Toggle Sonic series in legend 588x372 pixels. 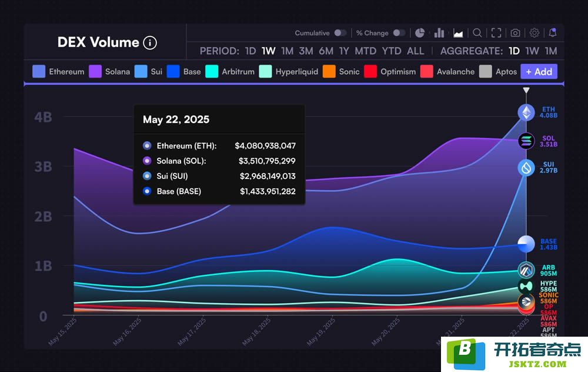pos(341,71)
